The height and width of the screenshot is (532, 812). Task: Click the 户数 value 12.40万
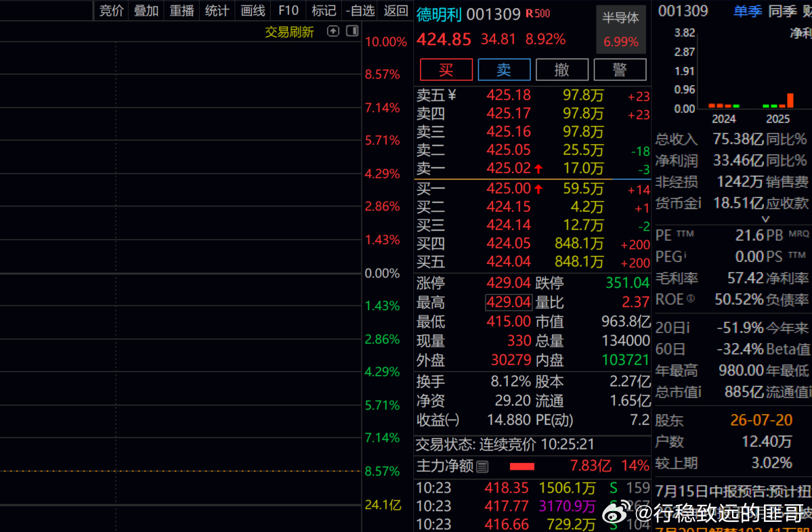coord(767,441)
